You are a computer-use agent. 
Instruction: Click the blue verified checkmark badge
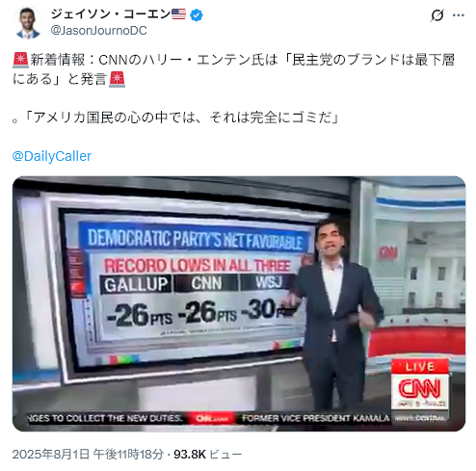pos(197,15)
